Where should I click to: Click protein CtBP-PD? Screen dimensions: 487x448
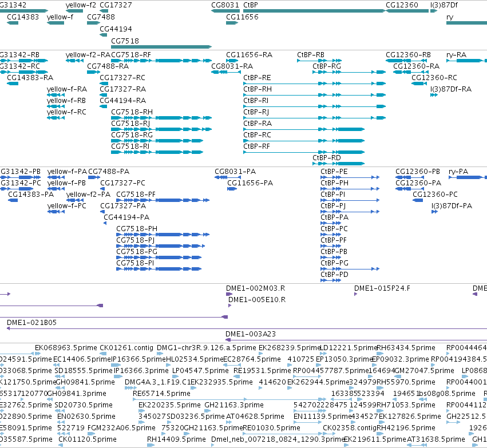(x=335, y=275)
